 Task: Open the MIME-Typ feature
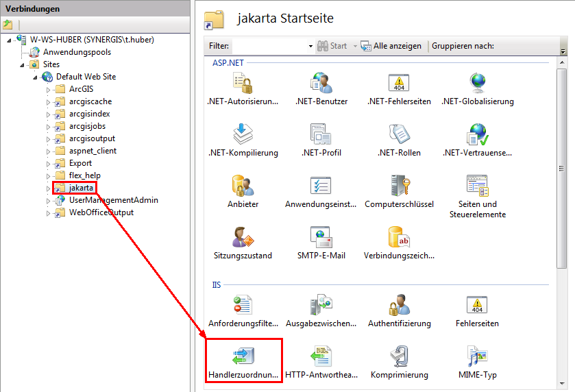coord(478,363)
